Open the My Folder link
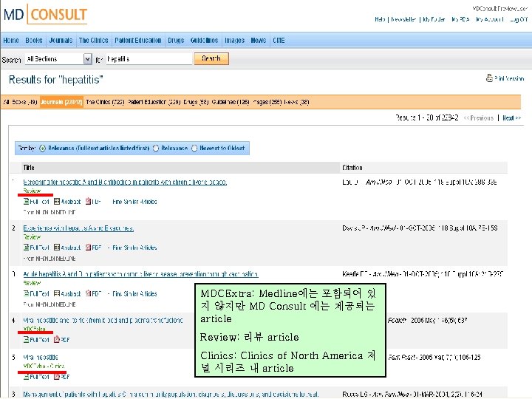 coord(434,19)
